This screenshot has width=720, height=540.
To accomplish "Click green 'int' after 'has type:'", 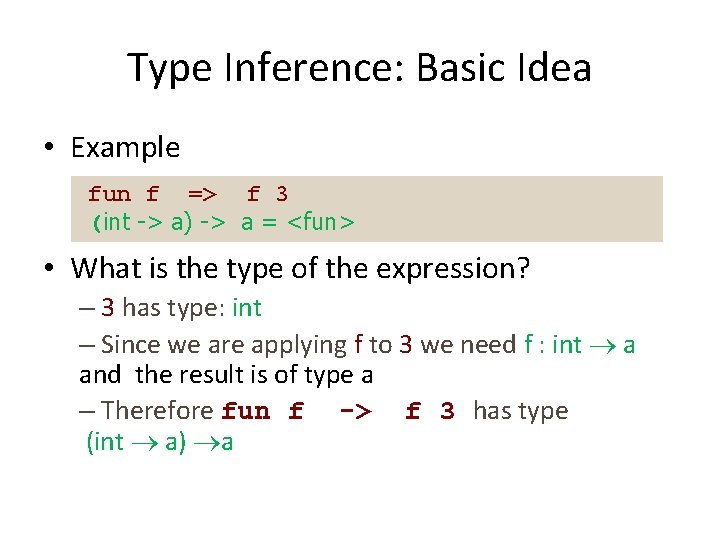I will [246, 308].
